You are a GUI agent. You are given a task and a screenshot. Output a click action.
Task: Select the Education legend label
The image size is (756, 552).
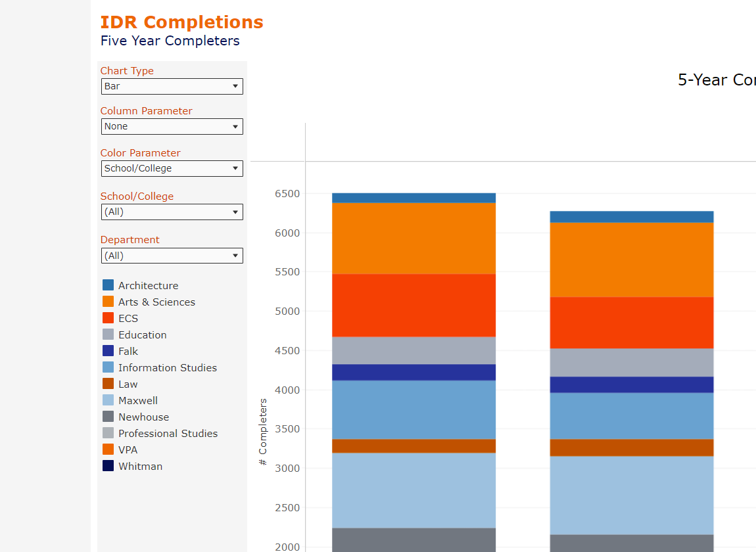click(x=143, y=334)
